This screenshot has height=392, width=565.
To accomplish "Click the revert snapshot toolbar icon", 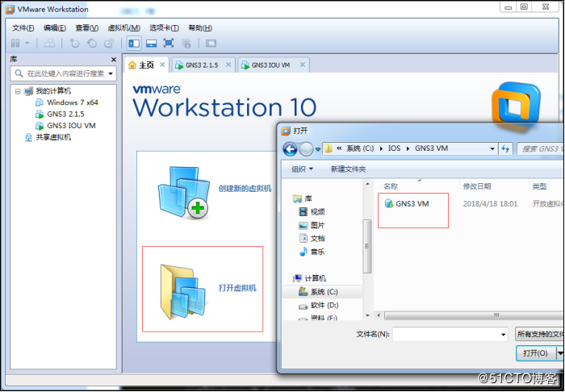I will 92,44.
